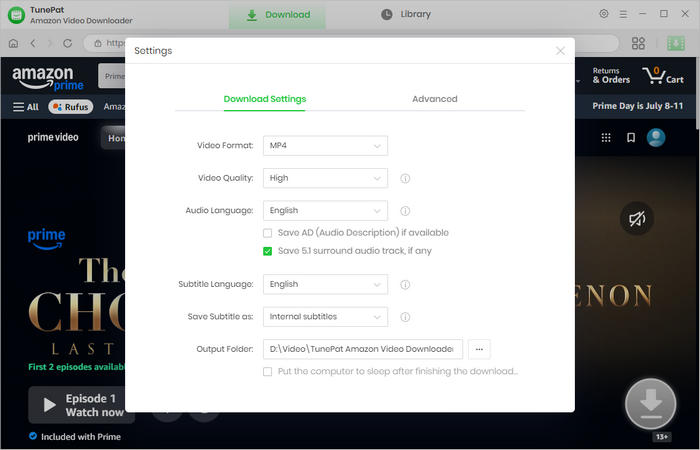The width and height of the screenshot is (700, 450).
Task: Open Returns & Orders link
Action: click(x=611, y=75)
